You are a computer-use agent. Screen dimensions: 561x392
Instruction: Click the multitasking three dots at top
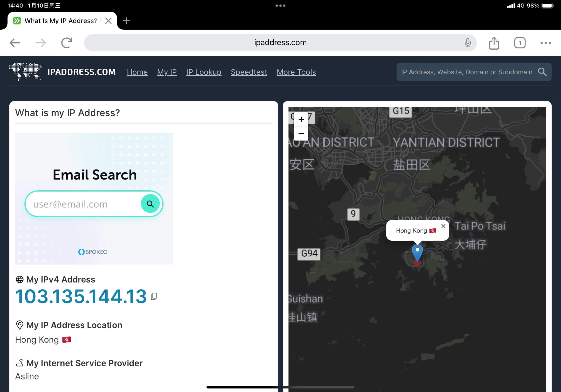pyautogui.click(x=280, y=6)
